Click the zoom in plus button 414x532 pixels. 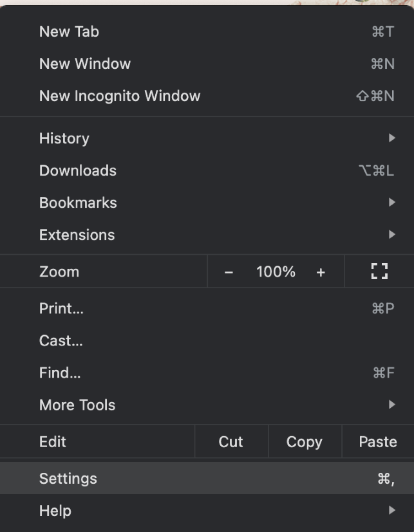pos(321,272)
